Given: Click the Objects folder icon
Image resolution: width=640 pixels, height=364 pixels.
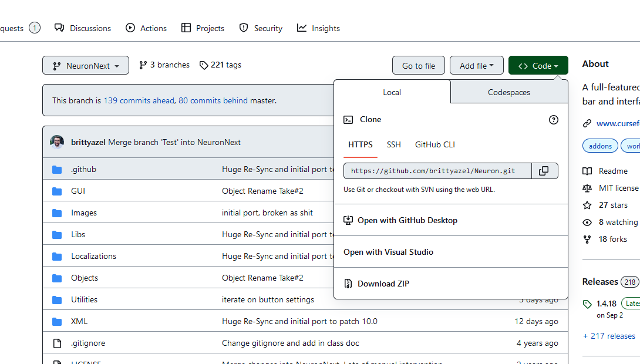Looking at the screenshot, I should pos(57,278).
